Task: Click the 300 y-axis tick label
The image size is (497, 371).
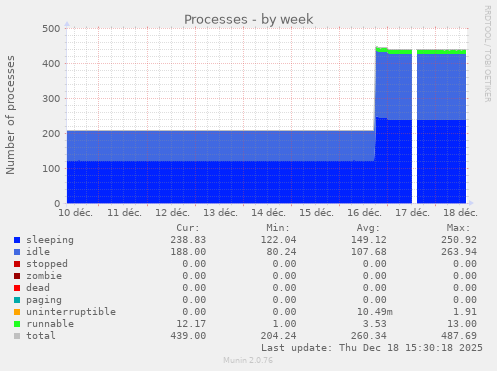Action: point(51,99)
